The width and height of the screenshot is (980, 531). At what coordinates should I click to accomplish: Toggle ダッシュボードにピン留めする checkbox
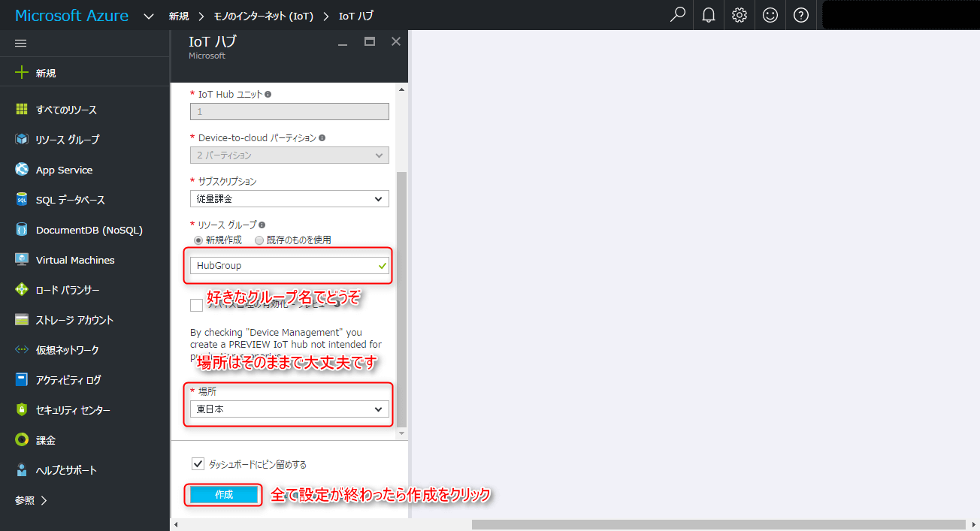pos(198,464)
